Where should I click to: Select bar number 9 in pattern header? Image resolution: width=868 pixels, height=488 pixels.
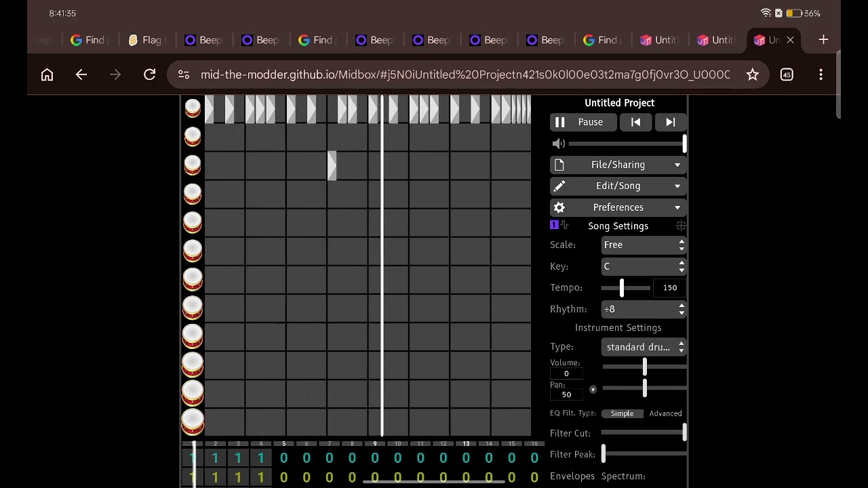coord(374,444)
